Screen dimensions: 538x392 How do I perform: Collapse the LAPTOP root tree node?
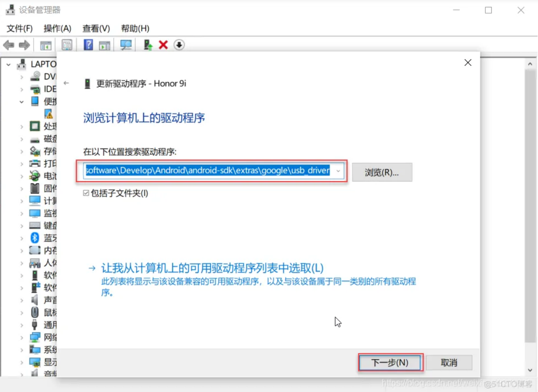(8, 65)
